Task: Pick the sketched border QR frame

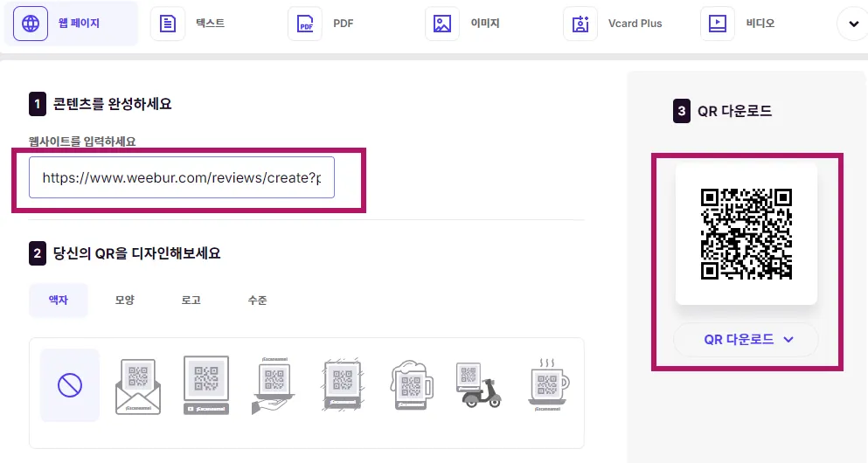Action: 343,384
